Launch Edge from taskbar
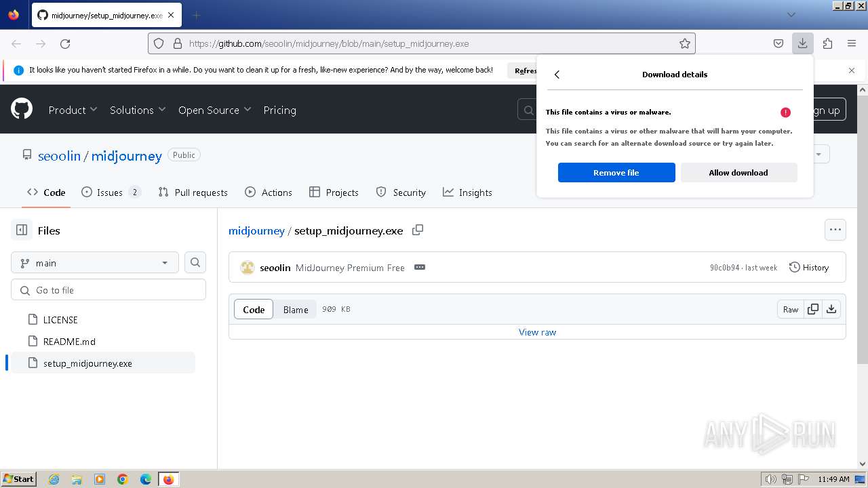This screenshot has width=868, height=488. (146, 479)
